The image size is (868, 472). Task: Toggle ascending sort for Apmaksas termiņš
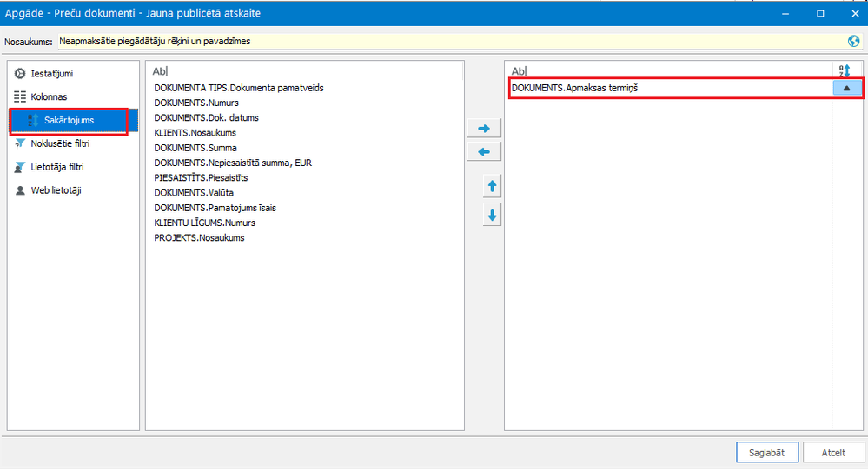[847, 88]
